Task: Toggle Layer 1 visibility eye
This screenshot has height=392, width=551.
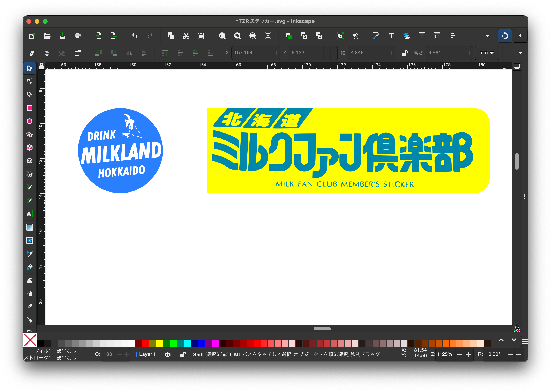Action: tap(168, 354)
